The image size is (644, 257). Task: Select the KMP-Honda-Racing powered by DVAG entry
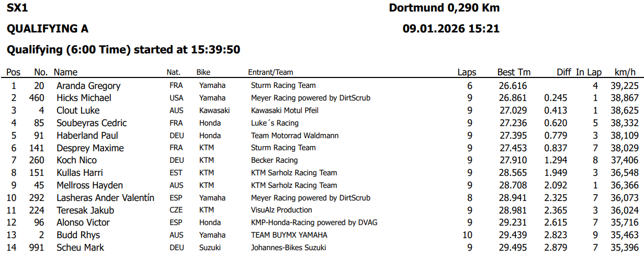coord(314,222)
